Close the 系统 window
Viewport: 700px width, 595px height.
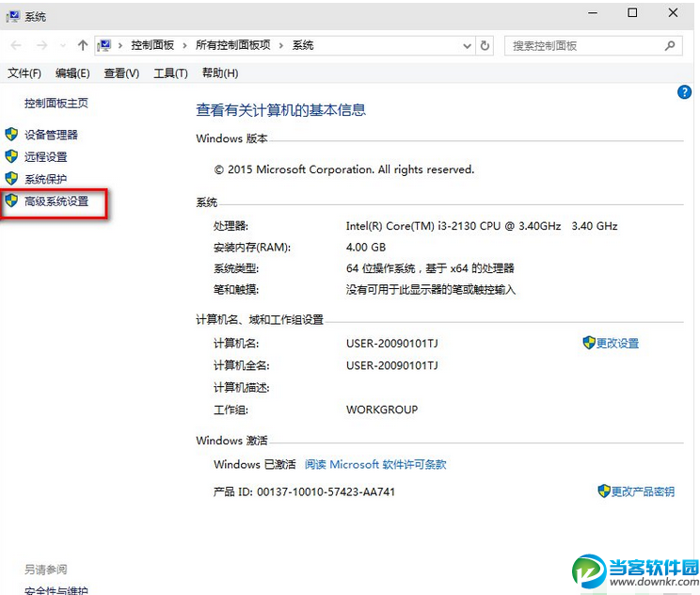[673, 13]
